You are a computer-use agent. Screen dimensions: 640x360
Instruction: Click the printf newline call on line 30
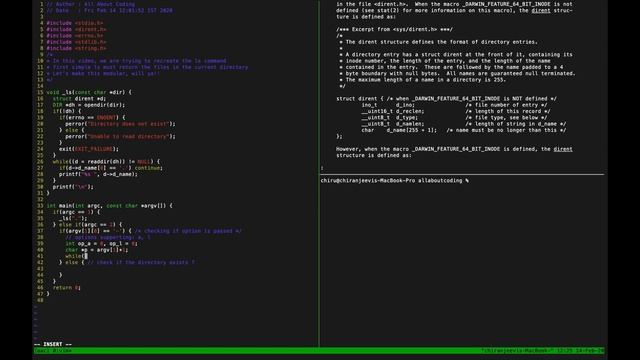click(x=73, y=187)
